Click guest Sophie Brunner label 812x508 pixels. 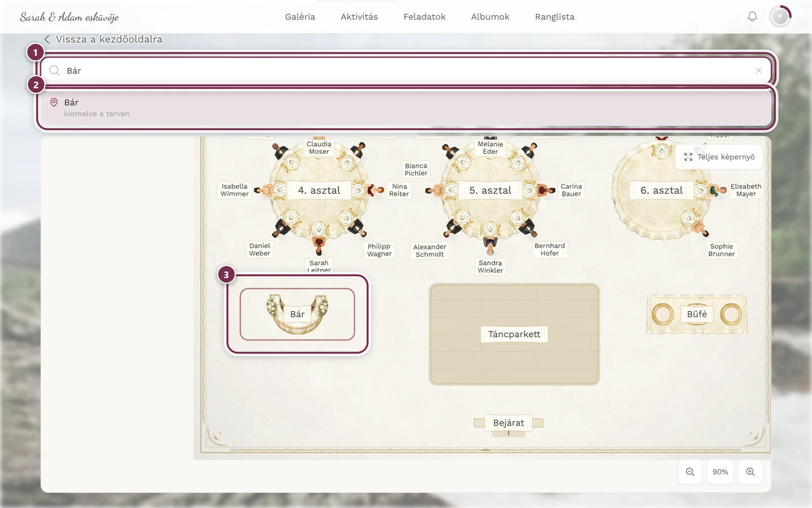[x=722, y=250]
